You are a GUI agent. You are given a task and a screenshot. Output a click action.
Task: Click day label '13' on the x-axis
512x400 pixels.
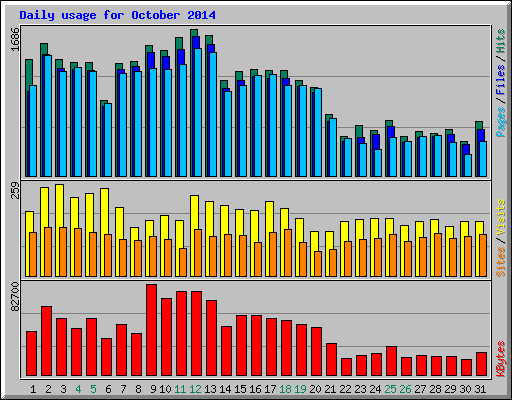pos(210,389)
